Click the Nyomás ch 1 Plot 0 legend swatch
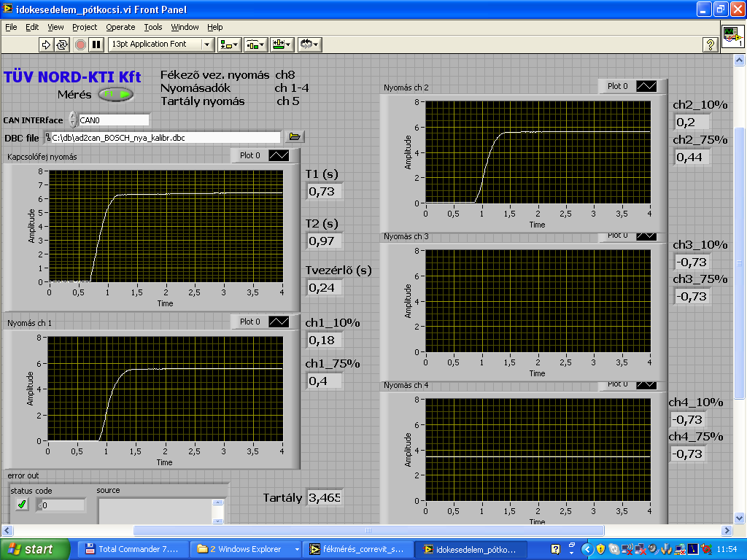The image size is (747, 560). click(279, 322)
